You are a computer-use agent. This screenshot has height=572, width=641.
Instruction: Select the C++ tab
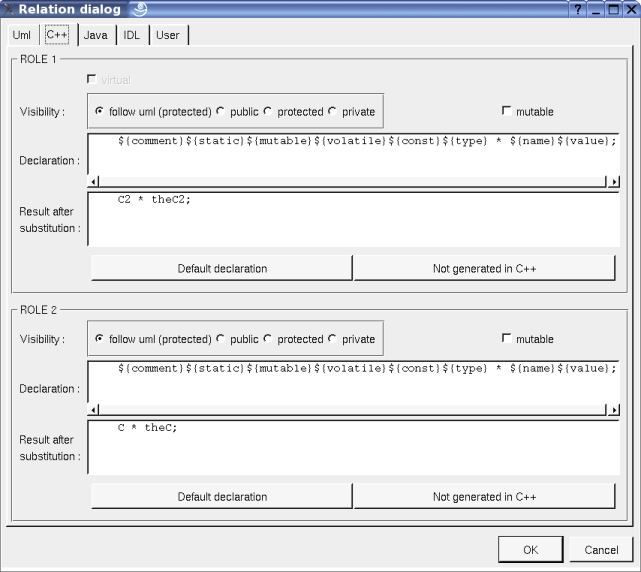click(x=57, y=34)
